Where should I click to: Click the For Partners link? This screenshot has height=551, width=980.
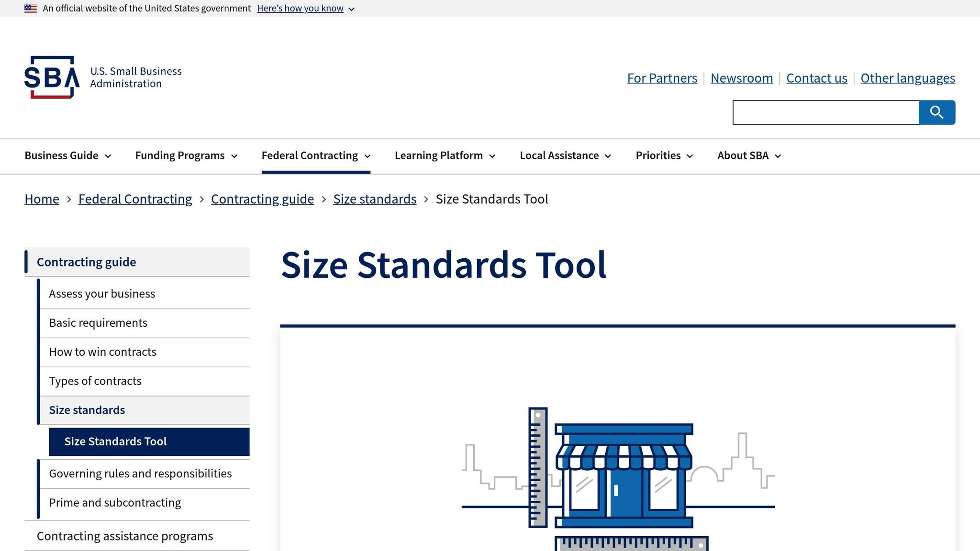[662, 78]
